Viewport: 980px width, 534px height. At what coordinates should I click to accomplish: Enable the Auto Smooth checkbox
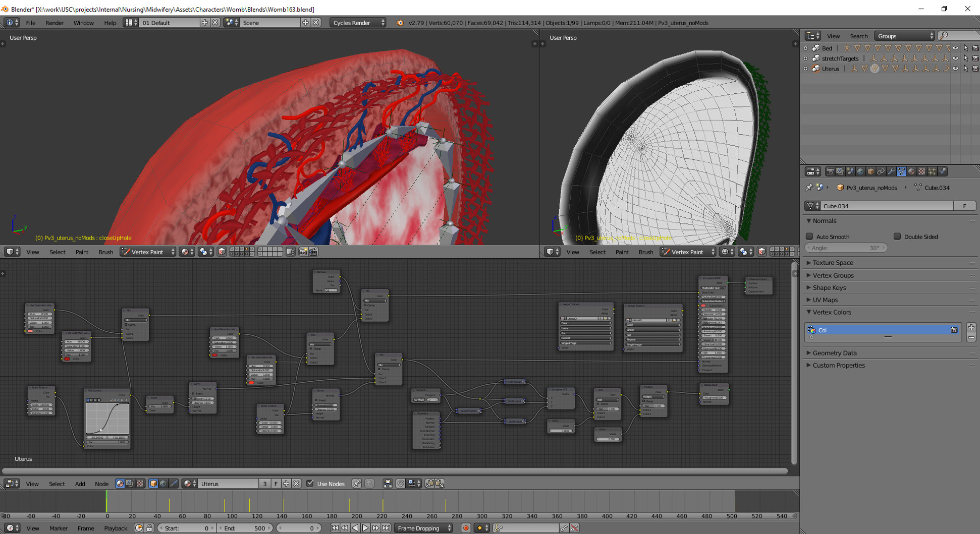[809, 236]
